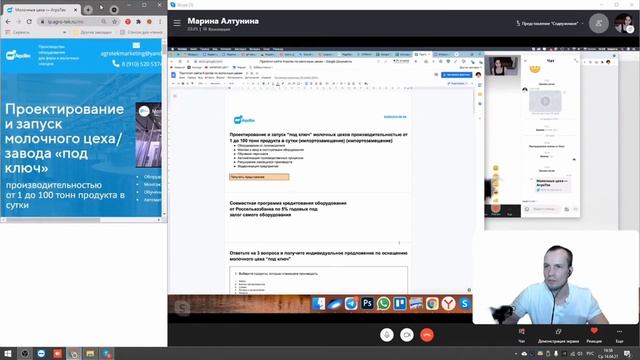Show hidden system tray icons
Image resolution: width=640 pixels, height=360 pixels.
(x=516, y=353)
